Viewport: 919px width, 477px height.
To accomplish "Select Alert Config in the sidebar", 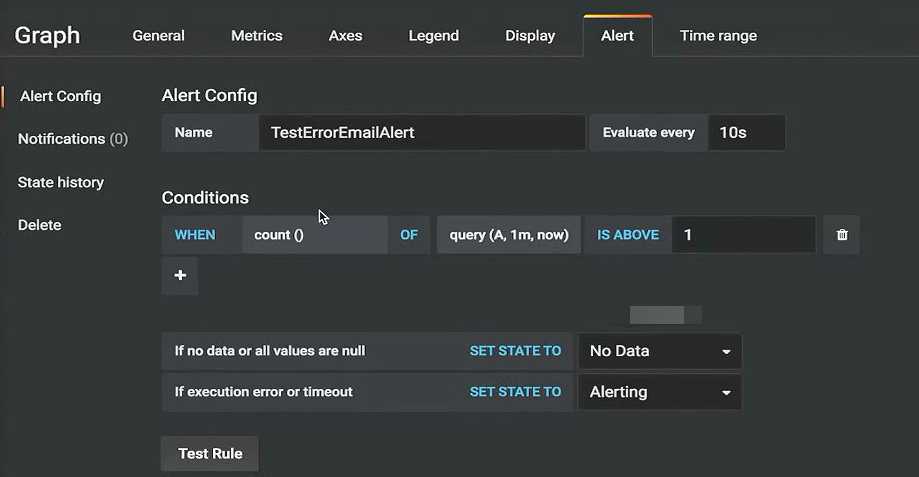I will point(60,96).
